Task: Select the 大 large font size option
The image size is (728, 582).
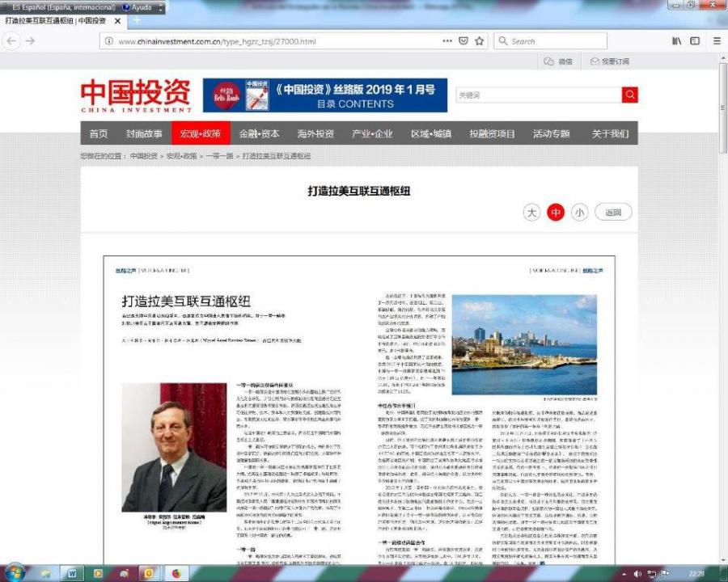Action: [x=531, y=212]
